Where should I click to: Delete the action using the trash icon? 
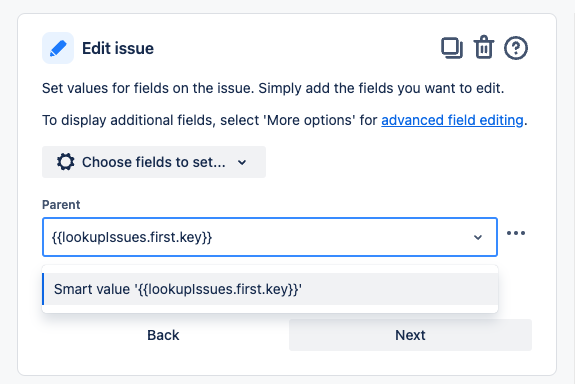[484, 47]
